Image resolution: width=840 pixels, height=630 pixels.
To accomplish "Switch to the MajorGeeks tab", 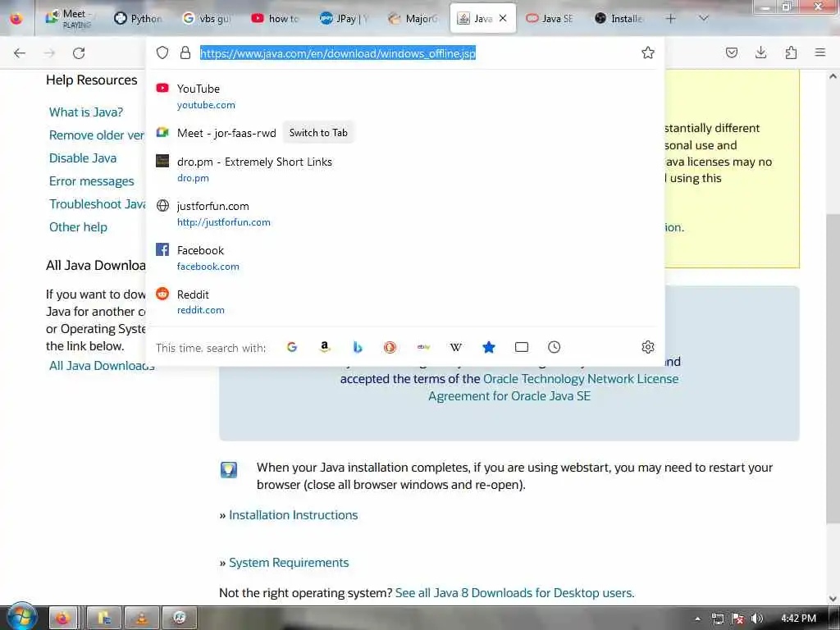I will [x=413, y=18].
